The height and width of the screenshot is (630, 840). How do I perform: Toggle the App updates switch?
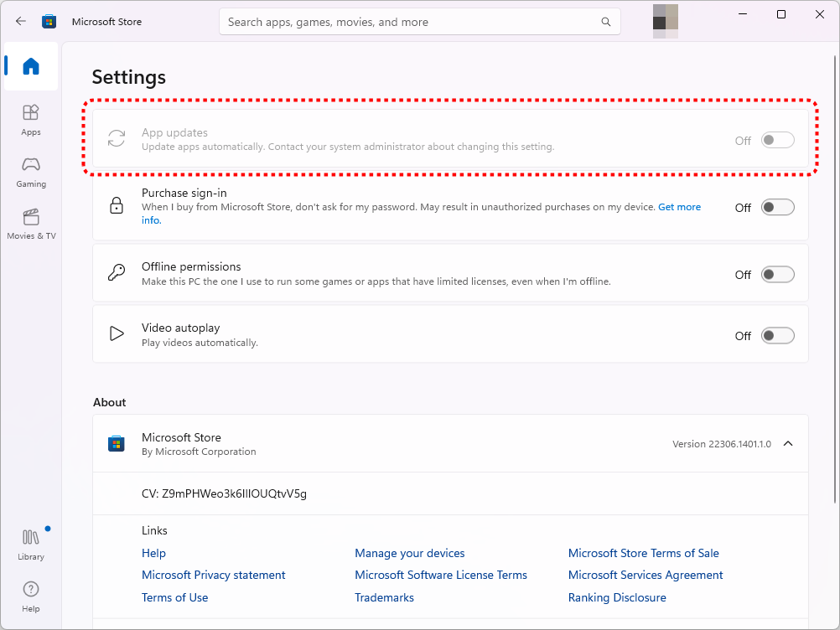pos(777,140)
